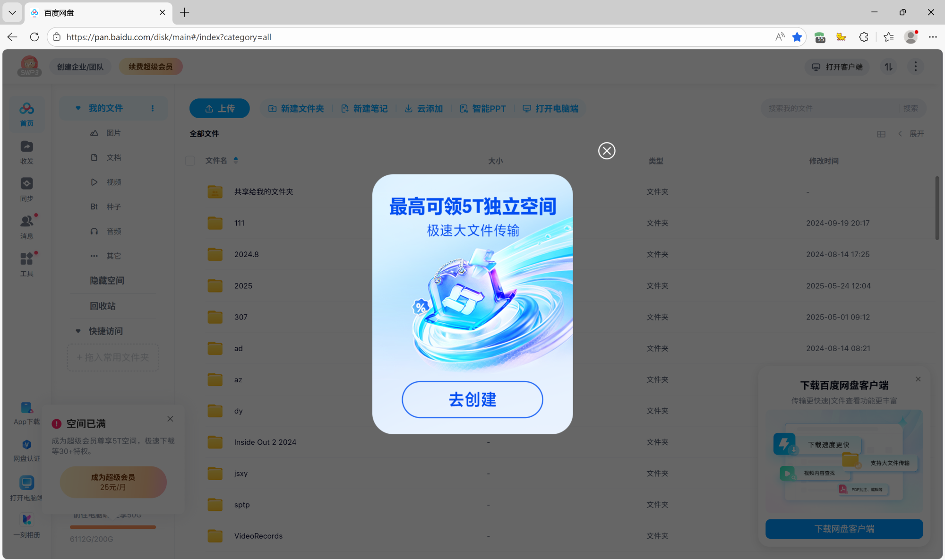Open the 消息 messages icon
Viewport: 945px width, 560px height.
coord(26,226)
